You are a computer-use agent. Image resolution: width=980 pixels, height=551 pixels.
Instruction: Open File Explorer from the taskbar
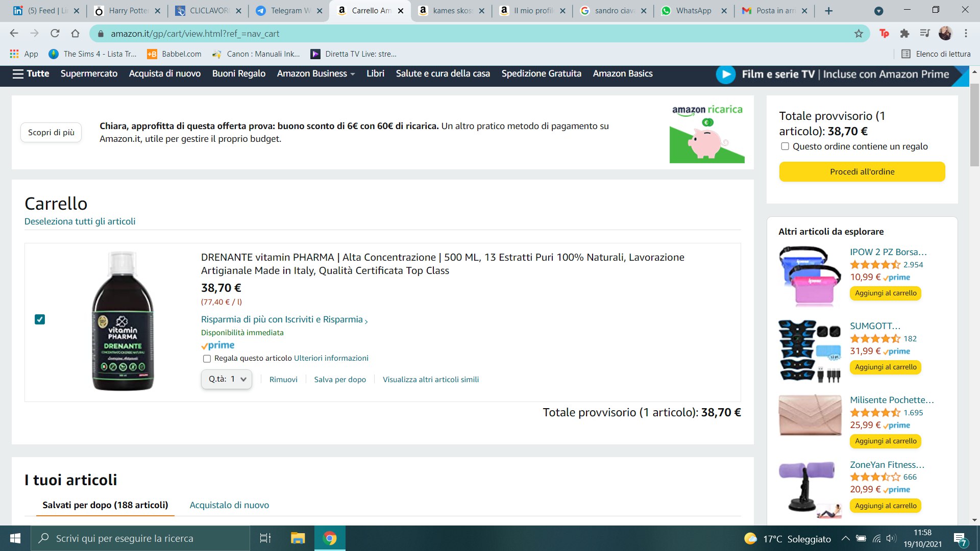coord(298,538)
